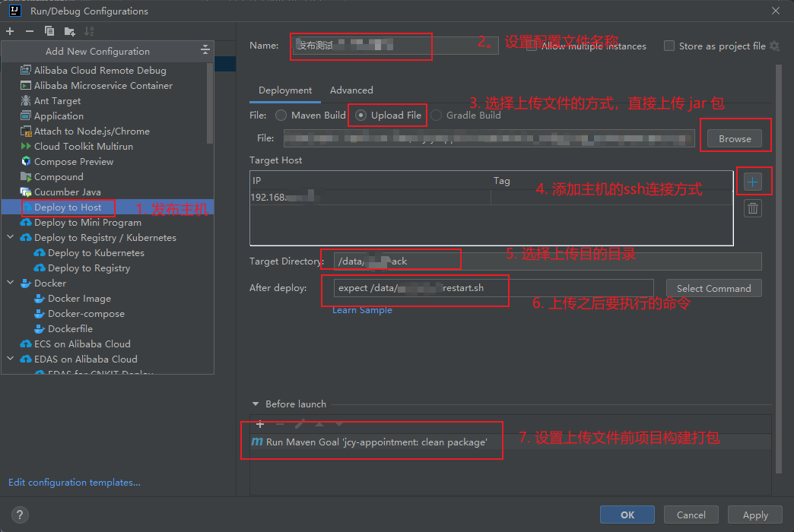Toggle Allow multiple instances checkbox
Viewport: 794px width, 532px height.
coord(532,46)
